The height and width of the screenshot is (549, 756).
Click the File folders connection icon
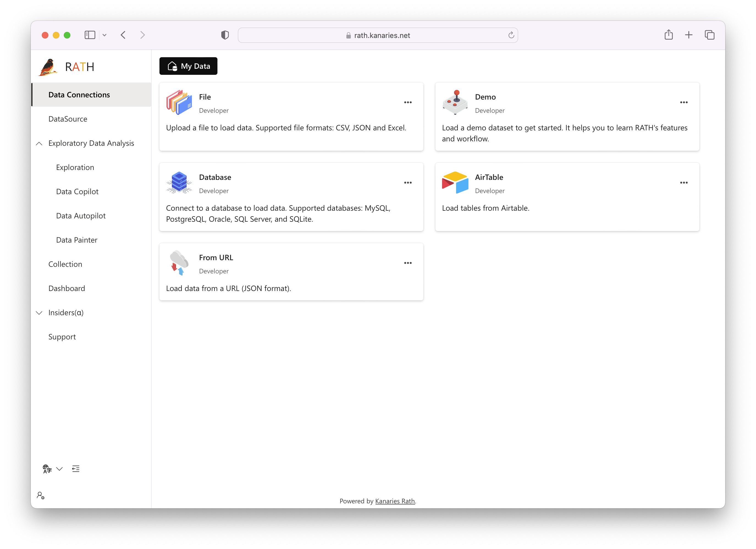point(179,102)
